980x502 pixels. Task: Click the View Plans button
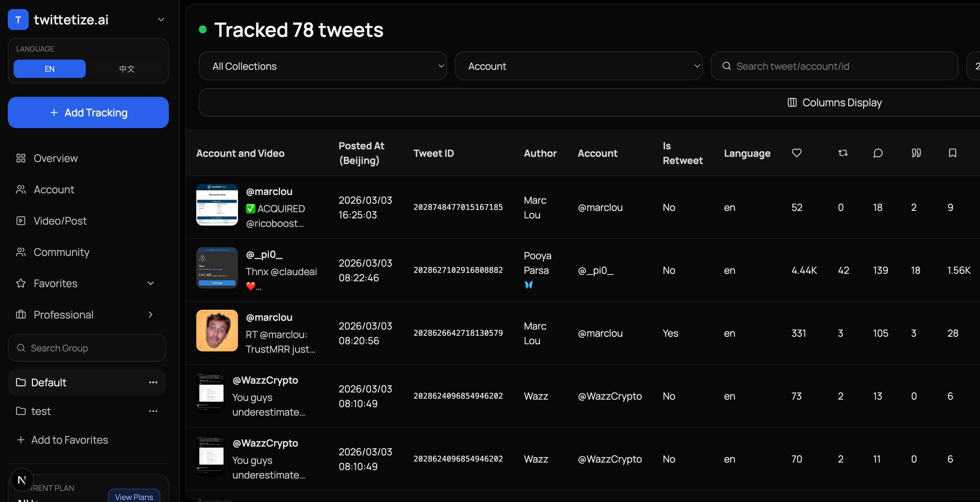pyautogui.click(x=134, y=497)
